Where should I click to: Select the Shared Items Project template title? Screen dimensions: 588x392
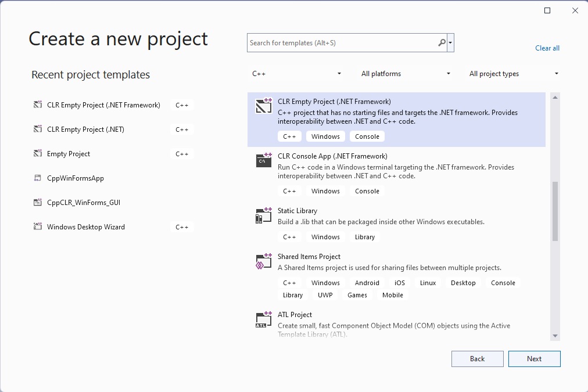coord(309,257)
